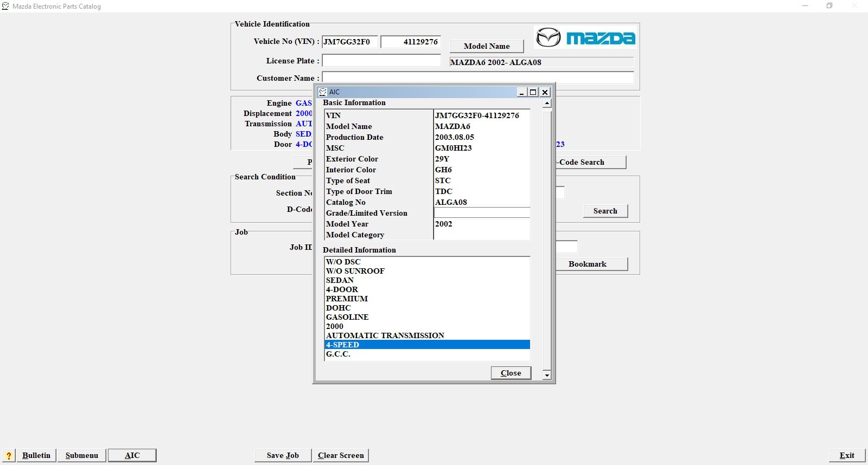
Task: Click Type of Door Trim value TDC
Action: 482,191
